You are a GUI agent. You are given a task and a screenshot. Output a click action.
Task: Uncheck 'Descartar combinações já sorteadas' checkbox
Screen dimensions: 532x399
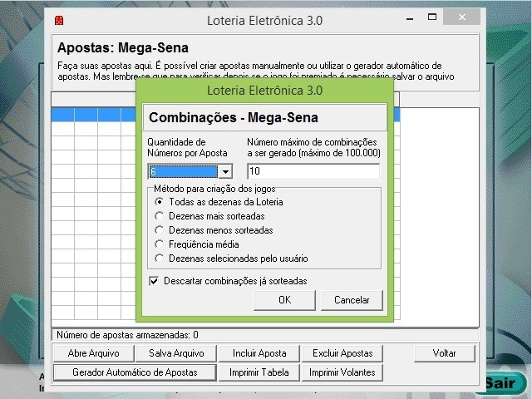point(154,281)
